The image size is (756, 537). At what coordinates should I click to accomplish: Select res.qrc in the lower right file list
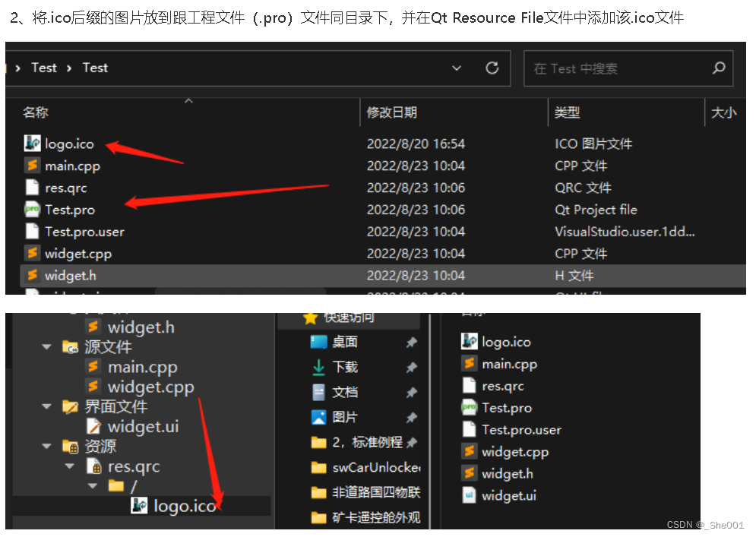(503, 386)
